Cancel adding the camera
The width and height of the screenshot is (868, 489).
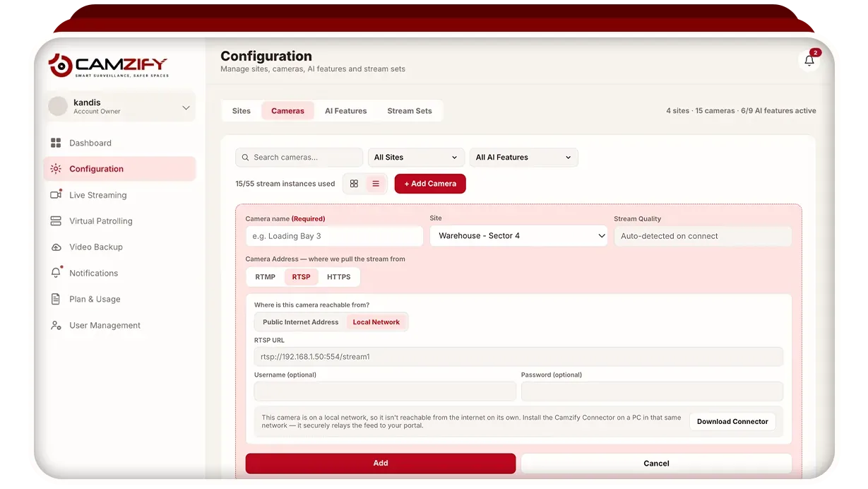656,464
